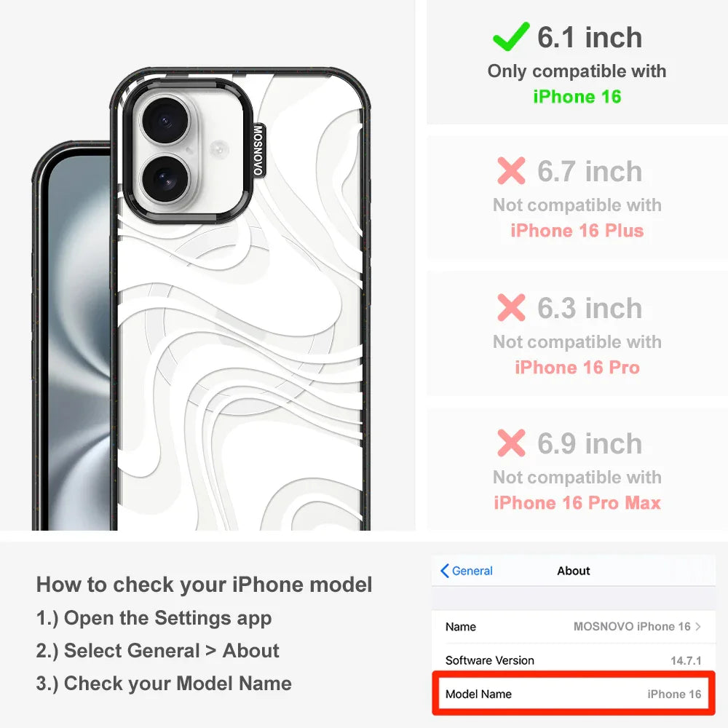728x728 pixels.
Task: Click the red X beside 6.3 inch
Action: (x=511, y=307)
